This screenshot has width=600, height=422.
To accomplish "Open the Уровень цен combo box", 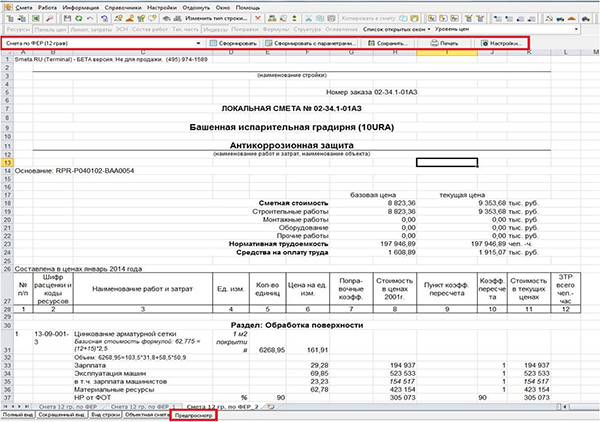I will [x=507, y=29].
